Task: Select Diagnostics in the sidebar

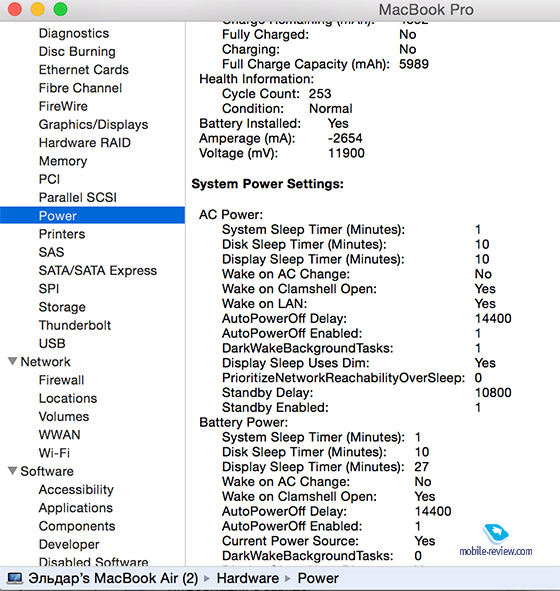Action: click(x=74, y=33)
